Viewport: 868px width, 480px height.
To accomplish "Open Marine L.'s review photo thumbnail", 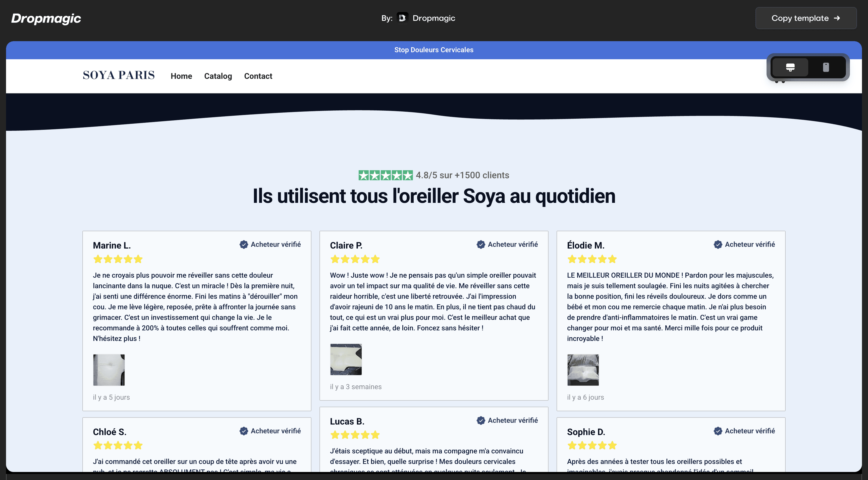I will (109, 370).
